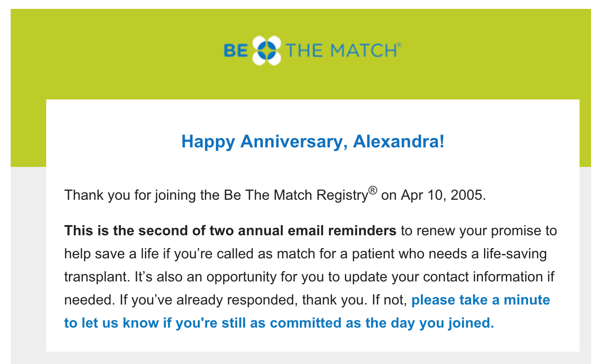The image size is (600, 364).
Task: Click the name "Alexandra!" in the heading
Action: [398, 142]
